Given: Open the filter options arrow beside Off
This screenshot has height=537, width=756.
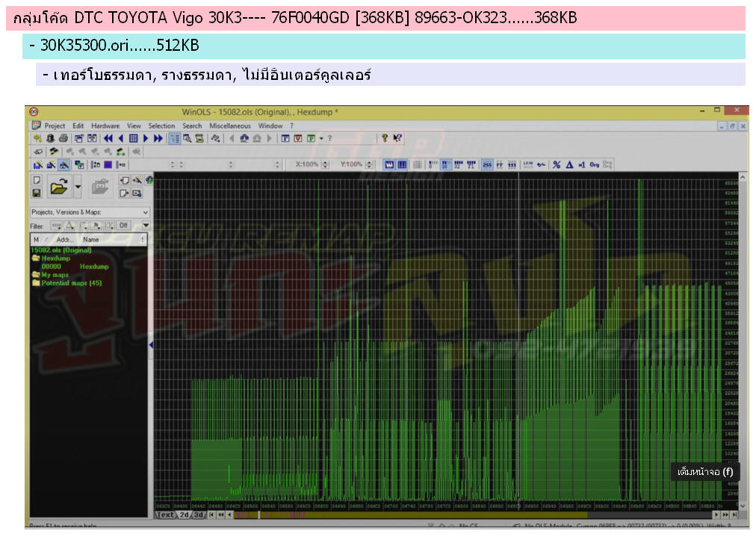Looking at the screenshot, I should pyautogui.click(x=146, y=225).
